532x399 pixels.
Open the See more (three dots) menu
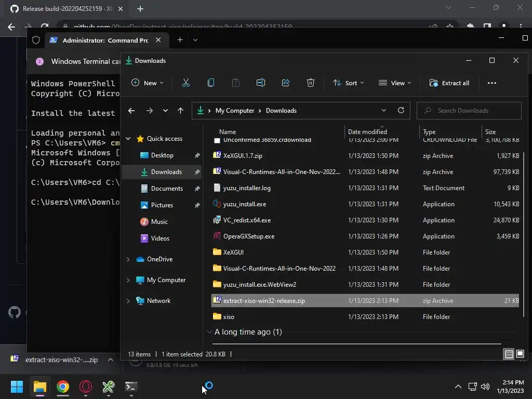(491, 83)
